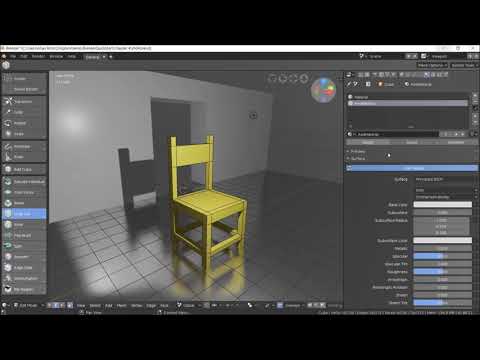Viewport: 480px width, 360px height.
Task: Open the Help menu
Action: [x=71, y=56]
